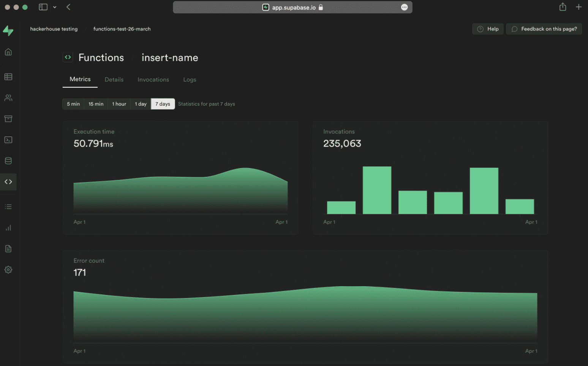This screenshot has width=588, height=366.
Task: Click the Functions breadcrumb title
Action: coord(101,58)
